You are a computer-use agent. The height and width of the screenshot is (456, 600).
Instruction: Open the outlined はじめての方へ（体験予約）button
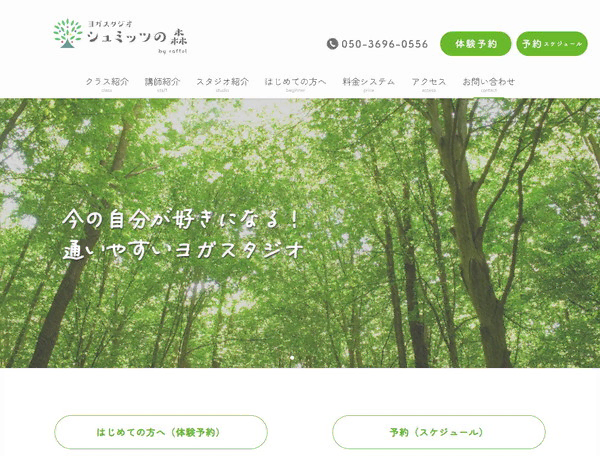[x=161, y=432]
